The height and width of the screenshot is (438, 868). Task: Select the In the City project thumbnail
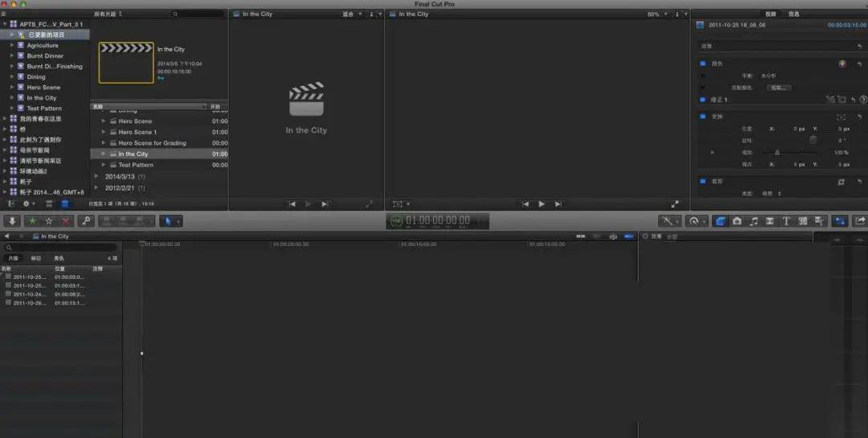pos(126,63)
